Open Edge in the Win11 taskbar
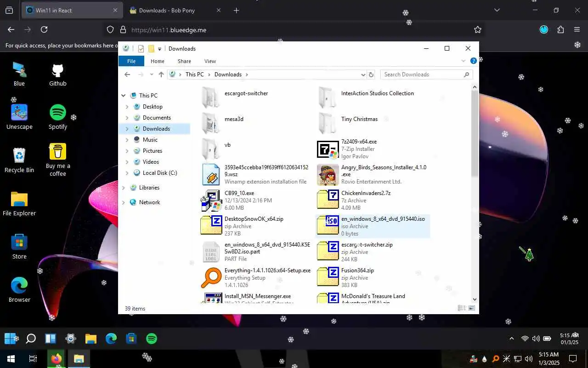 tap(111, 339)
